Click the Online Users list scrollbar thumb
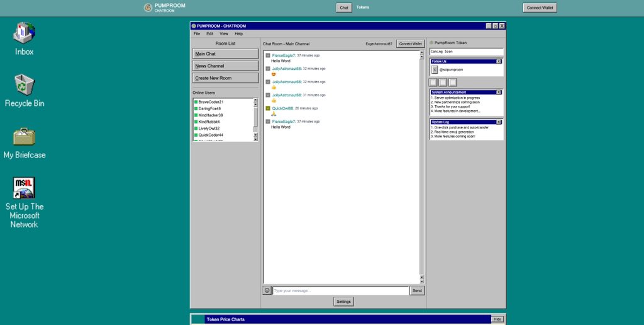 255,117
